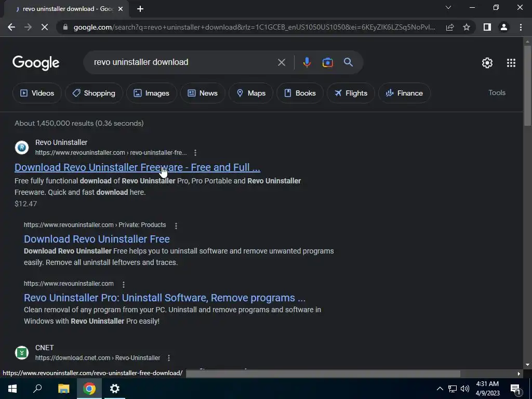Open a new browser tab
The image size is (532, 399).
(x=140, y=9)
